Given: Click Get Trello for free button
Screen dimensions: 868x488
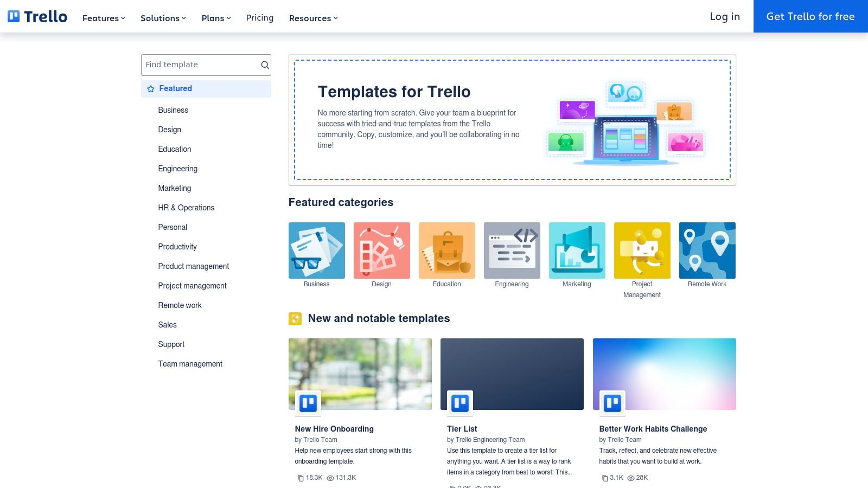Looking at the screenshot, I should pos(810,16).
